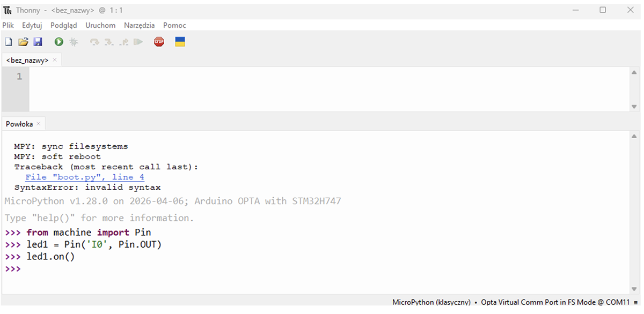Click the Step over debug icon
644x314 pixels.
click(x=95, y=42)
